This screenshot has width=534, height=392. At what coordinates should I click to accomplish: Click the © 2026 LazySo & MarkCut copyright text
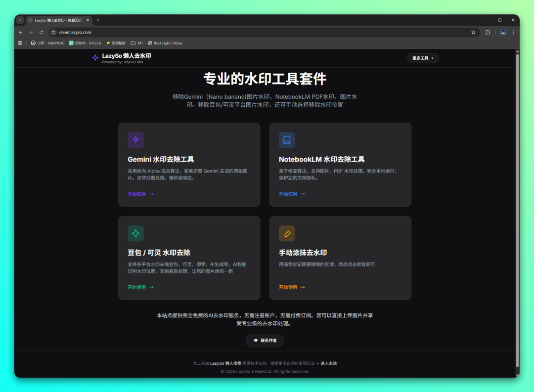click(265, 372)
